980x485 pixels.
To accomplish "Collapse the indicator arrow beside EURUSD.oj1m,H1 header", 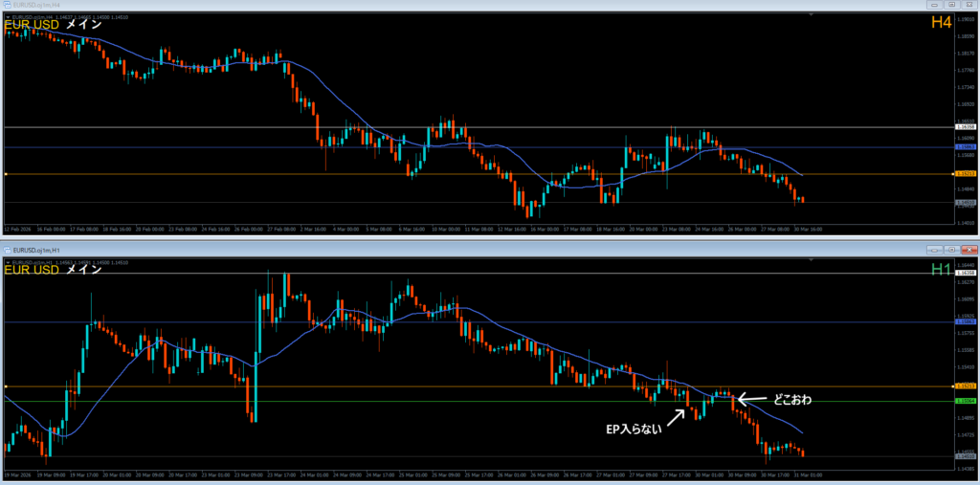I will pyautogui.click(x=8, y=262).
